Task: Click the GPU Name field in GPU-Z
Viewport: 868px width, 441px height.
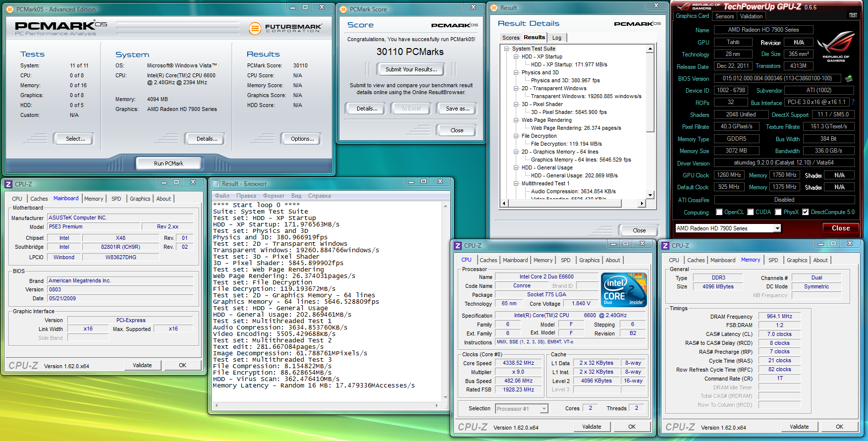Action: (x=763, y=30)
